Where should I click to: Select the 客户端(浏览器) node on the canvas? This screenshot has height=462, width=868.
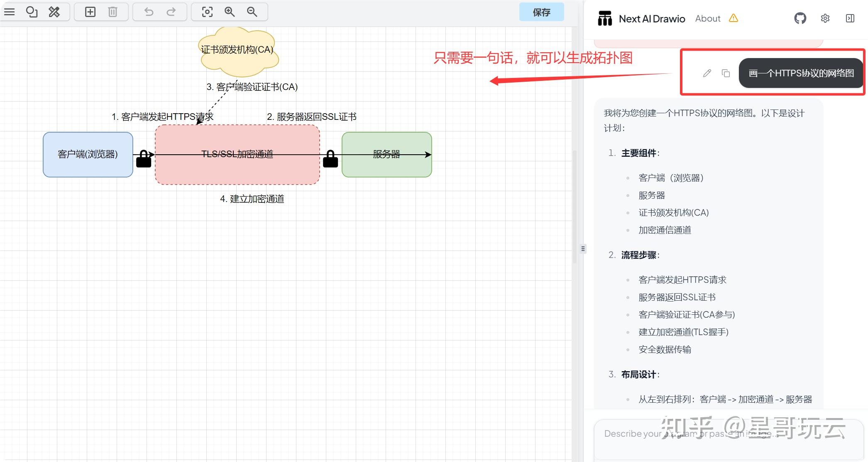[x=88, y=155]
